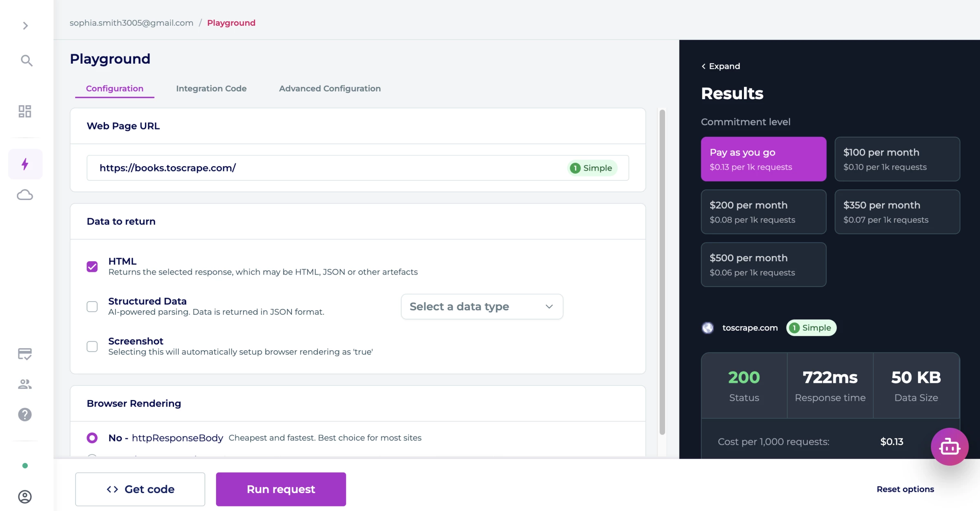
Task: Click the 722ms Response time value
Action: (830, 378)
